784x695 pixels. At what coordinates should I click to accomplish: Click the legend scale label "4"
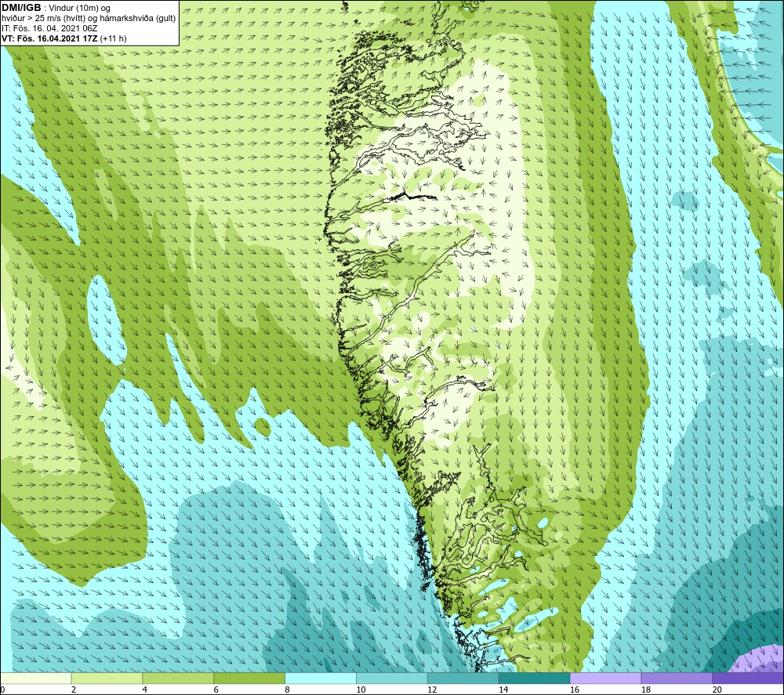coord(145,690)
